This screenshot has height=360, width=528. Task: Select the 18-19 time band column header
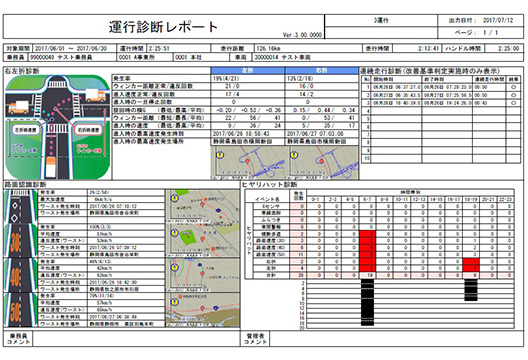(x=471, y=199)
